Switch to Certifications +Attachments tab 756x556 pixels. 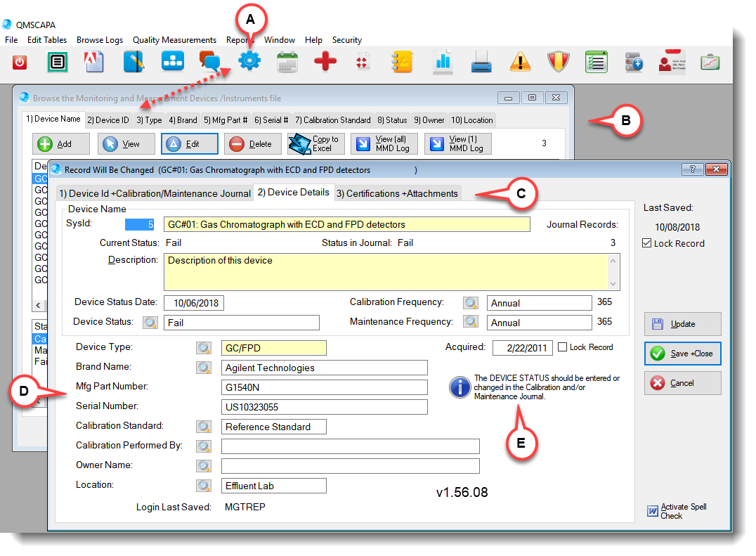(397, 193)
